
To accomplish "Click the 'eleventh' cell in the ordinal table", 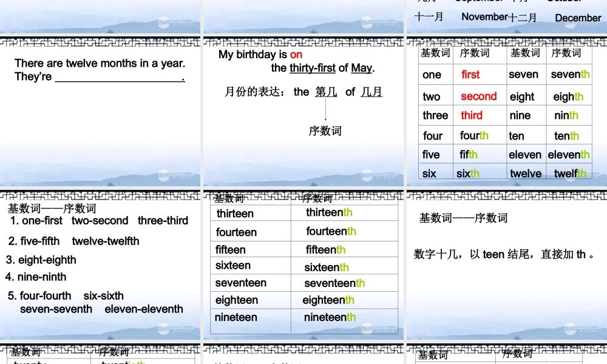I will (569, 155).
